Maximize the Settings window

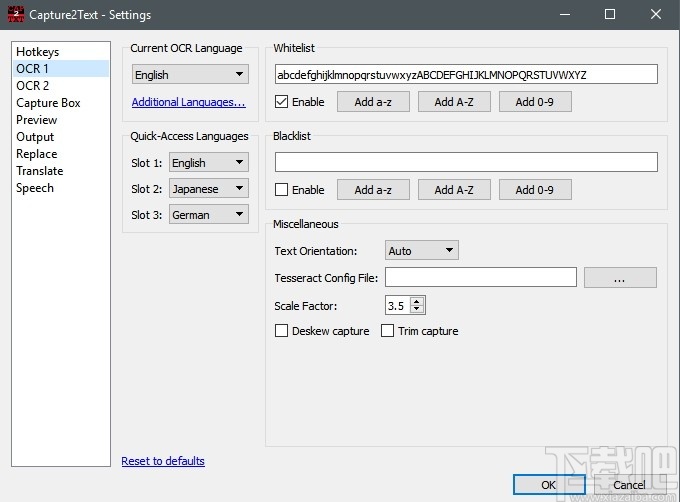610,14
